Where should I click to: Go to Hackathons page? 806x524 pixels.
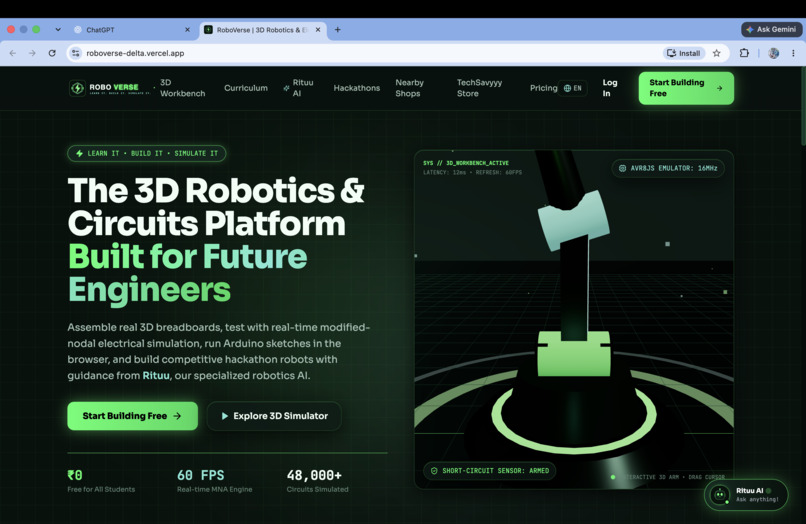357,88
